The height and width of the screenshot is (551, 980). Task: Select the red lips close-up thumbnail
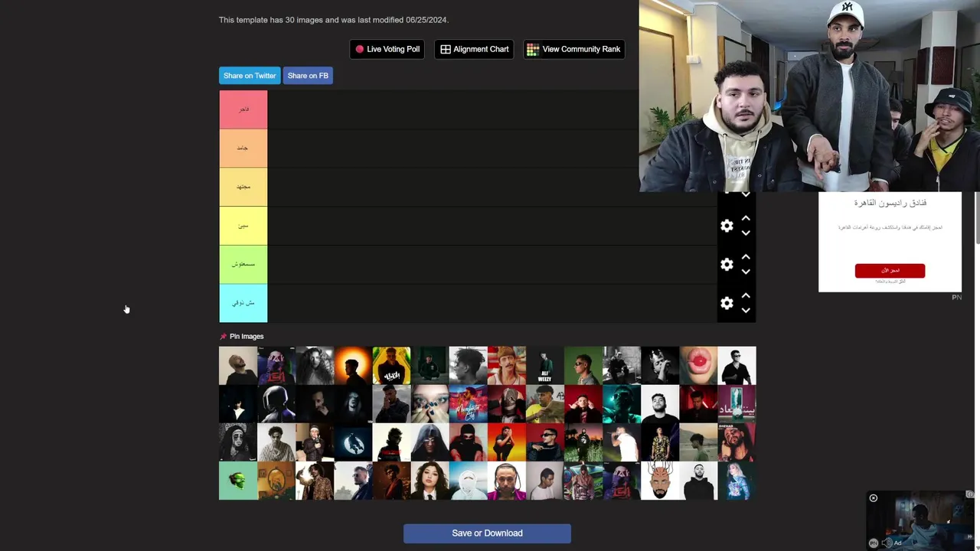point(698,365)
